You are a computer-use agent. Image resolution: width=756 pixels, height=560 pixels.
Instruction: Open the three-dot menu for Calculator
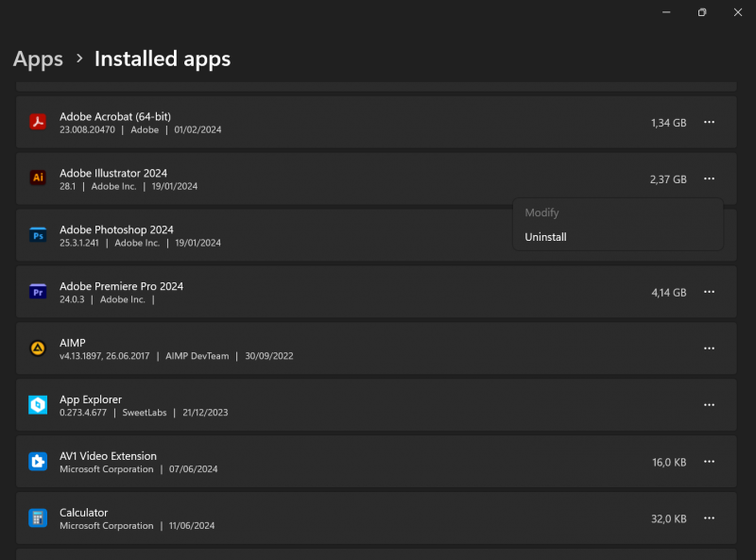709,518
